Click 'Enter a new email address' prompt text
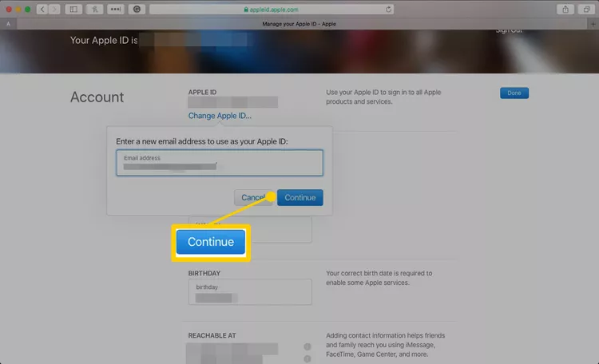This screenshot has height=364, width=599. [x=202, y=141]
